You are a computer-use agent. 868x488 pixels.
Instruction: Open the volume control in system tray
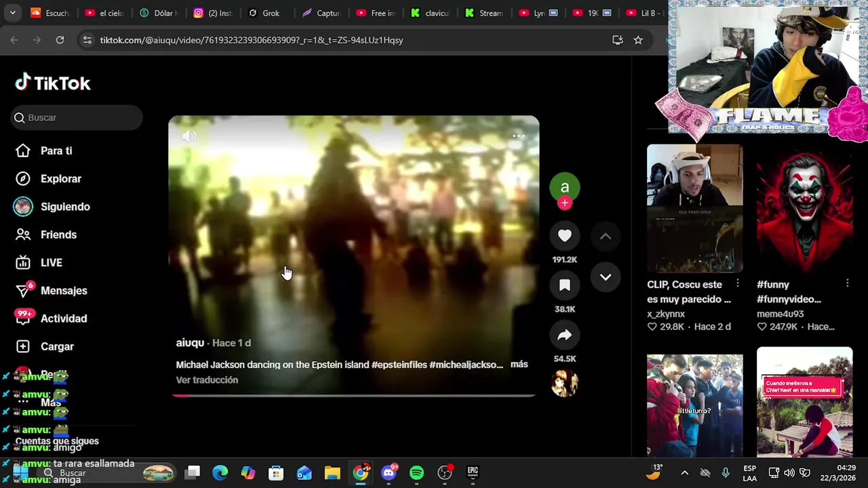pos(789,473)
